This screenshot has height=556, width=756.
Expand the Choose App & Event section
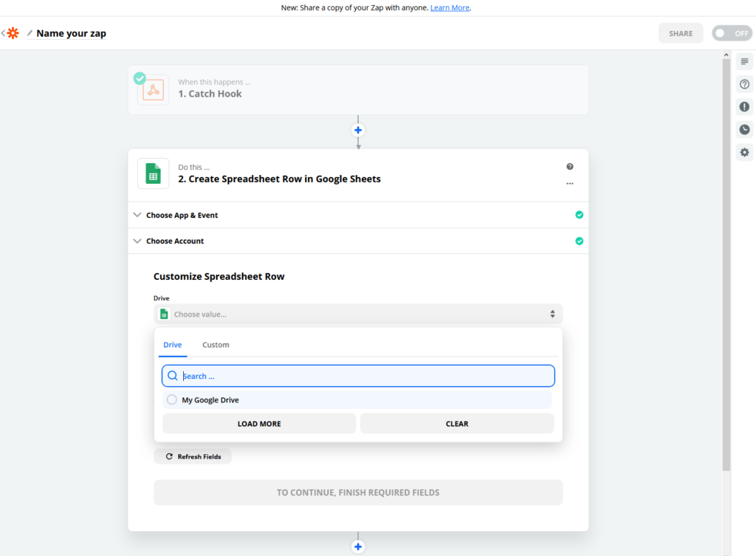[358, 215]
